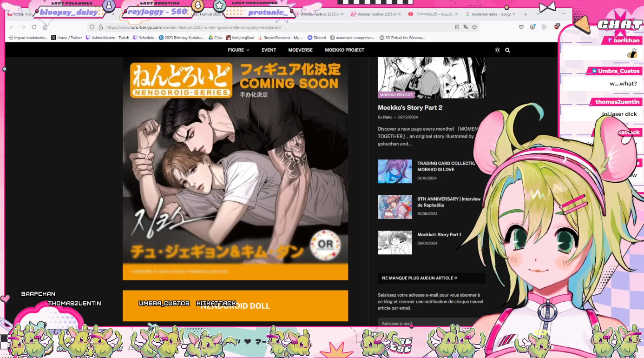644x358 pixels.
Task: Open the MOEKKO PROJECT menu item
Action: click(344, 50)
